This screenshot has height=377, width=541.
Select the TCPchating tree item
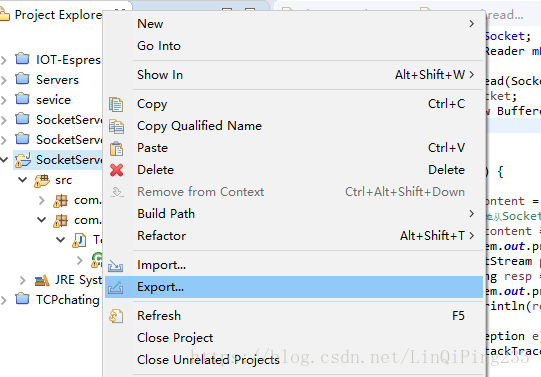click(68, 300)
